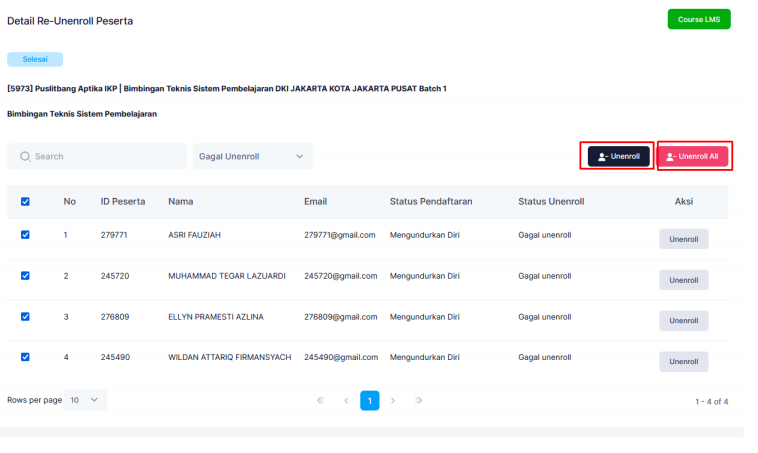Uncheck row for MUHAMMAD TEGAR LAZUARDI
The width and height of the screenshot is (758, 453).
click(26, 275)
